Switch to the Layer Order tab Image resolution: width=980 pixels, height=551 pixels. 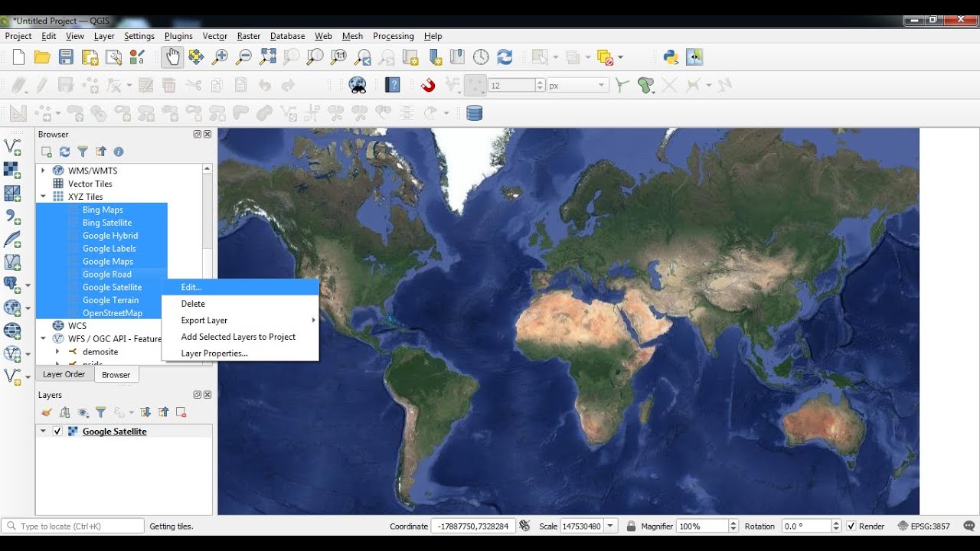pos(64,374)
